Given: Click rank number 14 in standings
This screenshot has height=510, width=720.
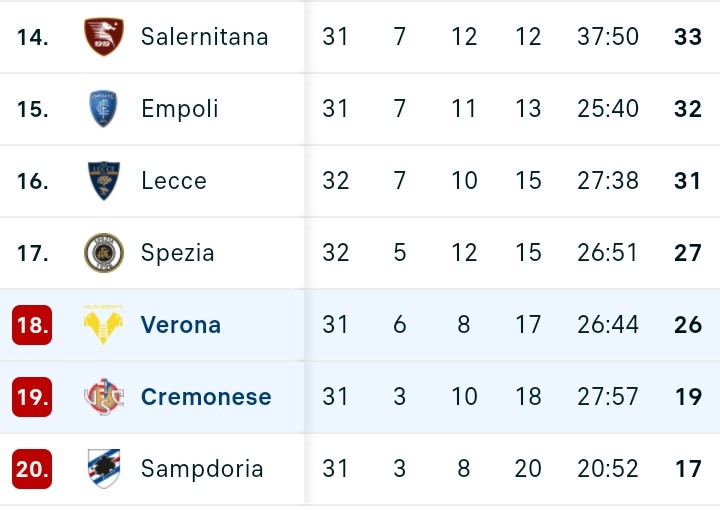Looking at the screenshot, I should coord(32,37).
